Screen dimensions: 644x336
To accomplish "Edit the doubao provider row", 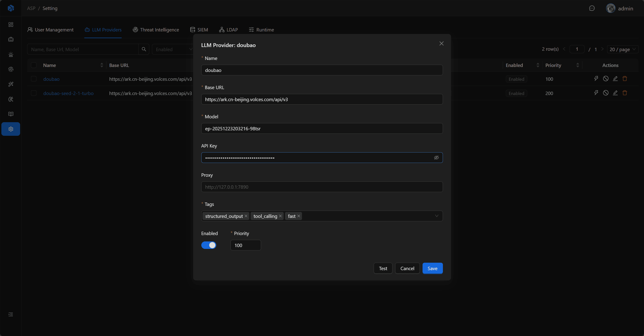I will click(x=615, y=79).
